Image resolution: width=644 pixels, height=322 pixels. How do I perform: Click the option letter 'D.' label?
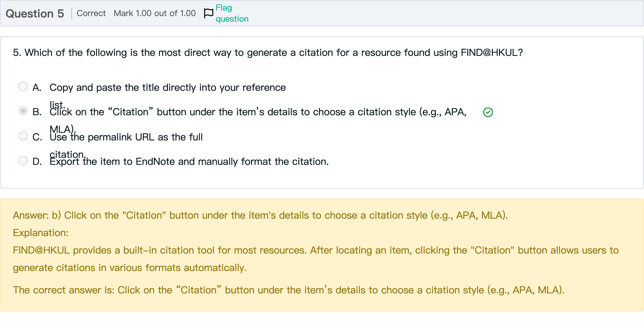tap(37, 162)
